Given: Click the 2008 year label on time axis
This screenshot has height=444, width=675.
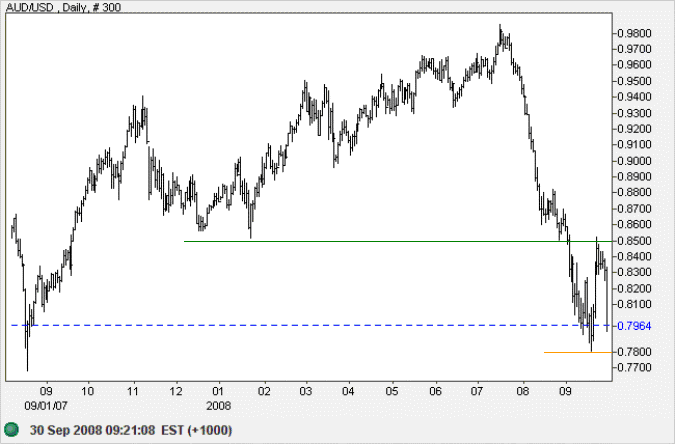Looking at the screenshot, I should (x=218, y=406).
